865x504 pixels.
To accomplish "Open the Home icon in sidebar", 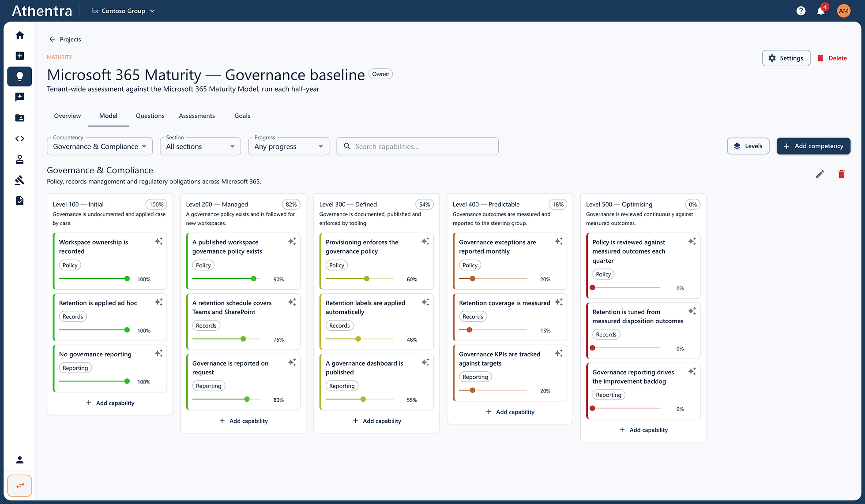I will coord(20,35).
